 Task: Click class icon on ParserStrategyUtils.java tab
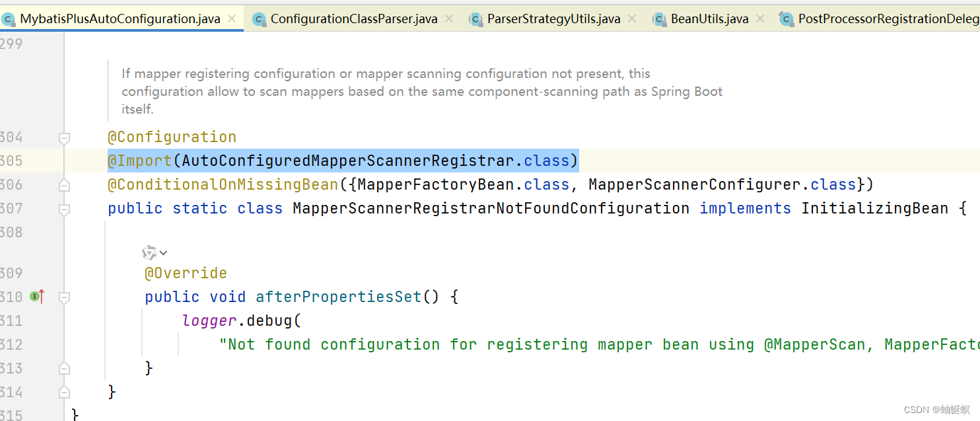(476, 19)
